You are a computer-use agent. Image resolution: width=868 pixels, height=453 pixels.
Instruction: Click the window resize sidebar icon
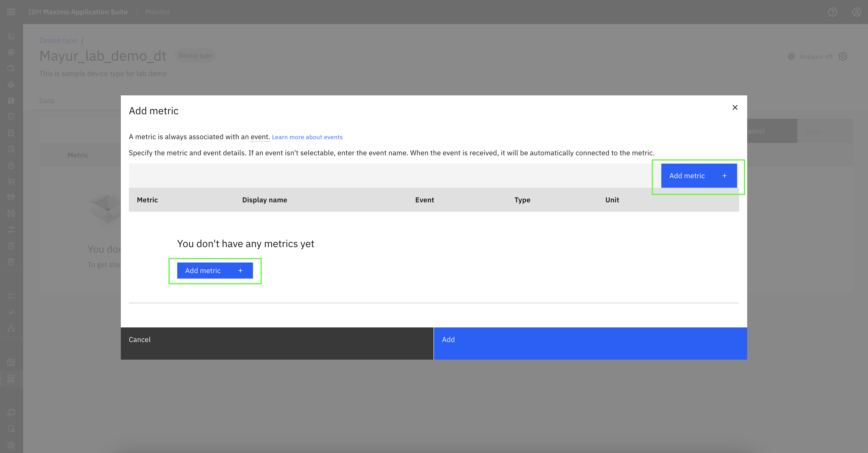tap(11, 412)
